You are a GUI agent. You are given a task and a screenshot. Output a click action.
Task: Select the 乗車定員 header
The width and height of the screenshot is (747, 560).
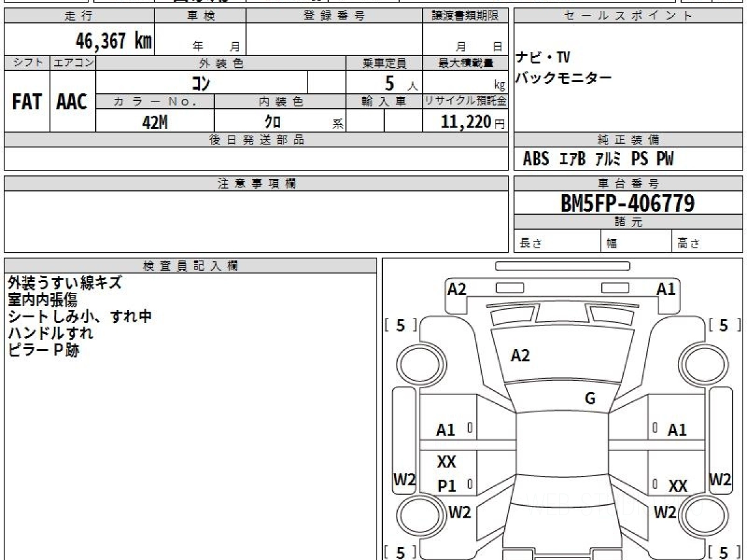384,63
